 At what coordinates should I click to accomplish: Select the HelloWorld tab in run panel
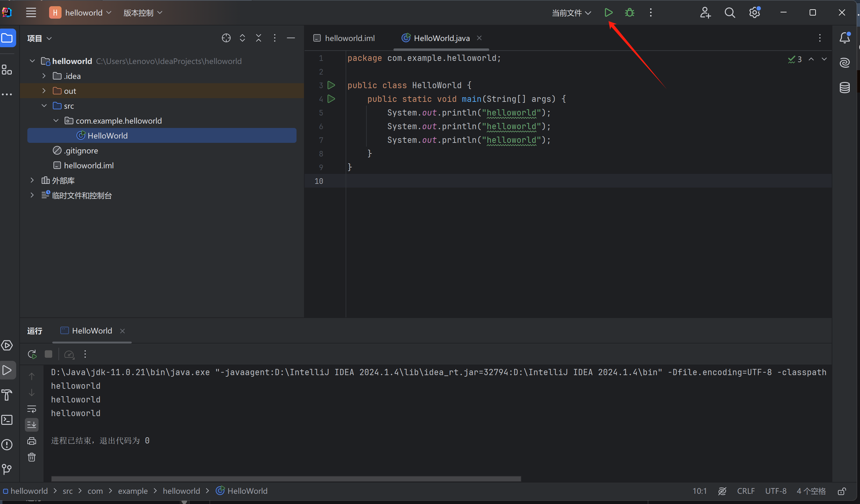coord(91,331)
